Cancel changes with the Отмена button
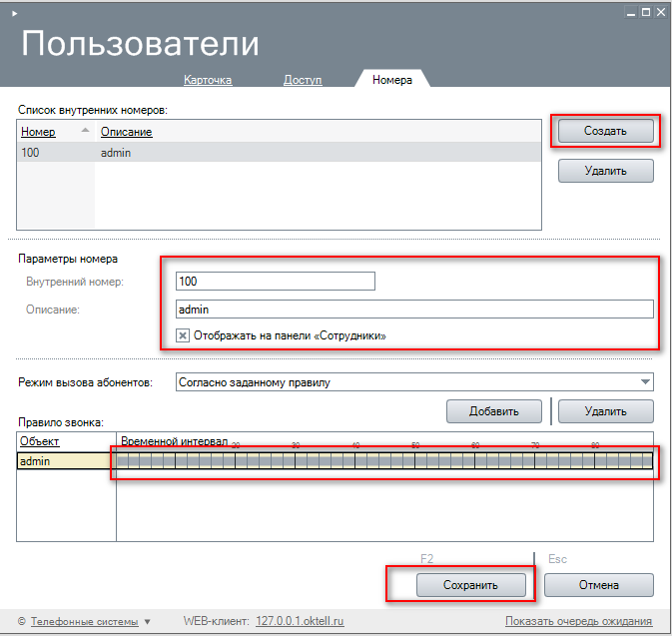Viewport: 672px width, 636px height. pyautogui.click(x=599, y=585)
